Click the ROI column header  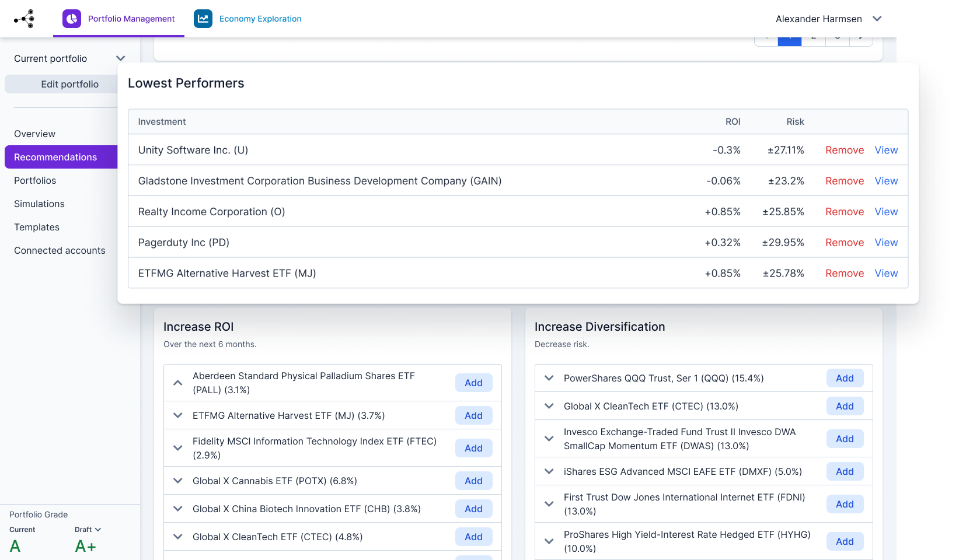[733, 121]
